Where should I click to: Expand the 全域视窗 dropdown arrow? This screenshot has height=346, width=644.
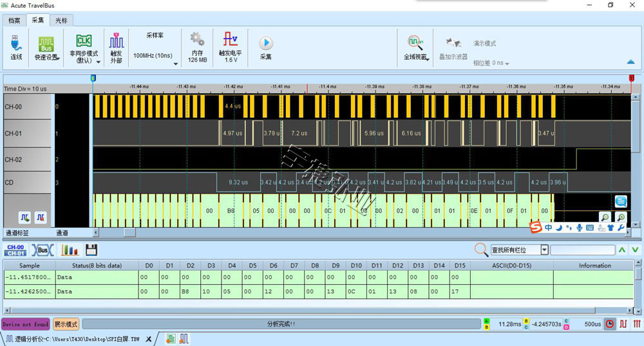428,59
